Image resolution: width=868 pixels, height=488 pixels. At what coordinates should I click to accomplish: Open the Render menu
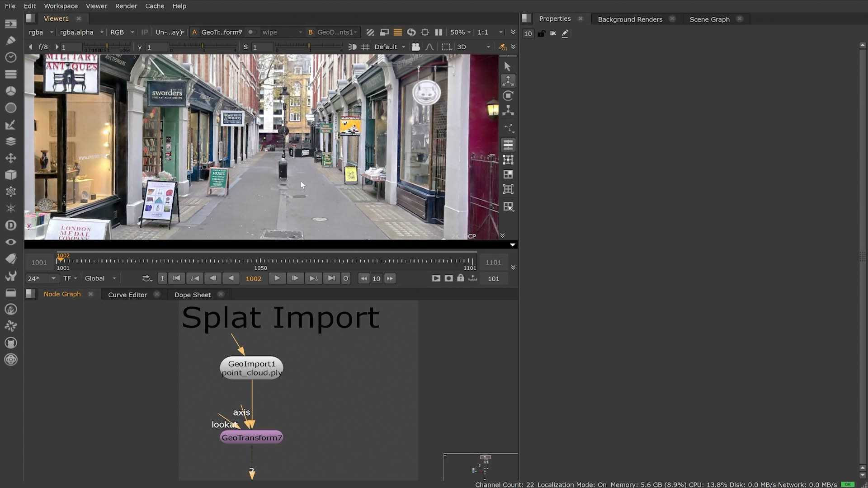point(126,6)
